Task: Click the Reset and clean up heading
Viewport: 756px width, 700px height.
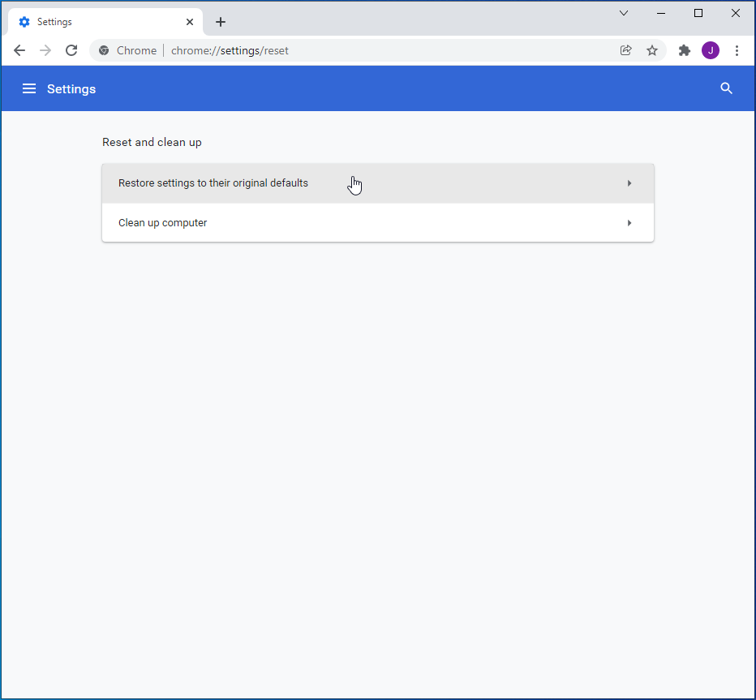Action: tap(152, 142)
